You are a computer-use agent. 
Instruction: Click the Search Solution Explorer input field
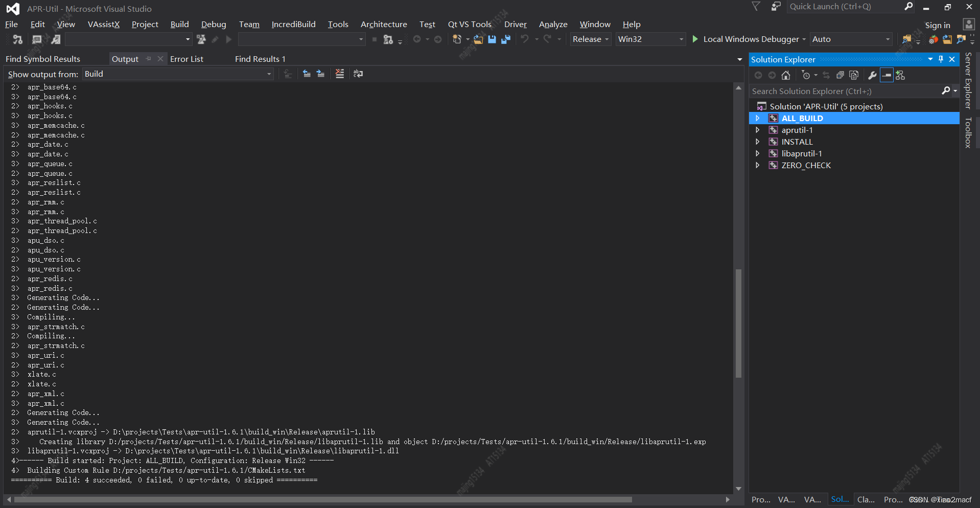843,91
